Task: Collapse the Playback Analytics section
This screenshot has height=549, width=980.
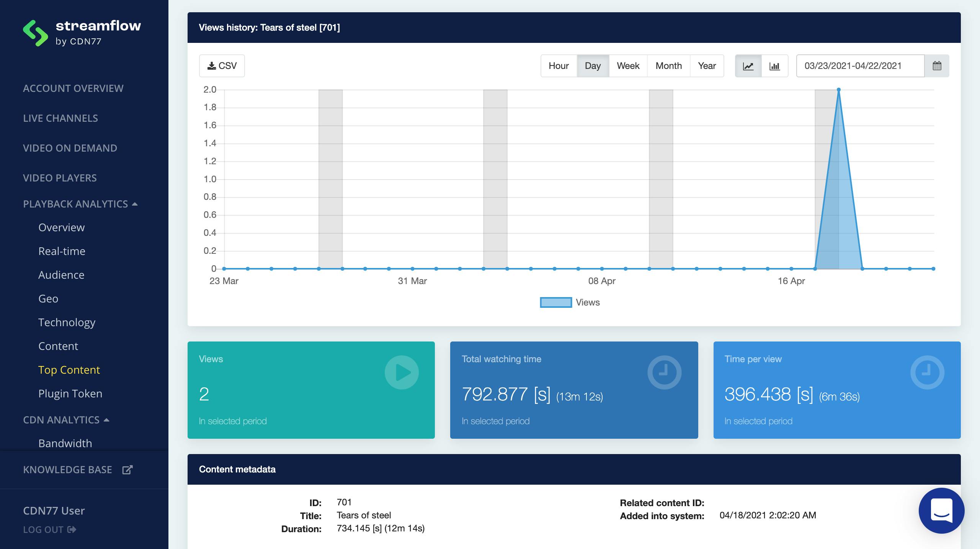Action: tap(80, 204)
